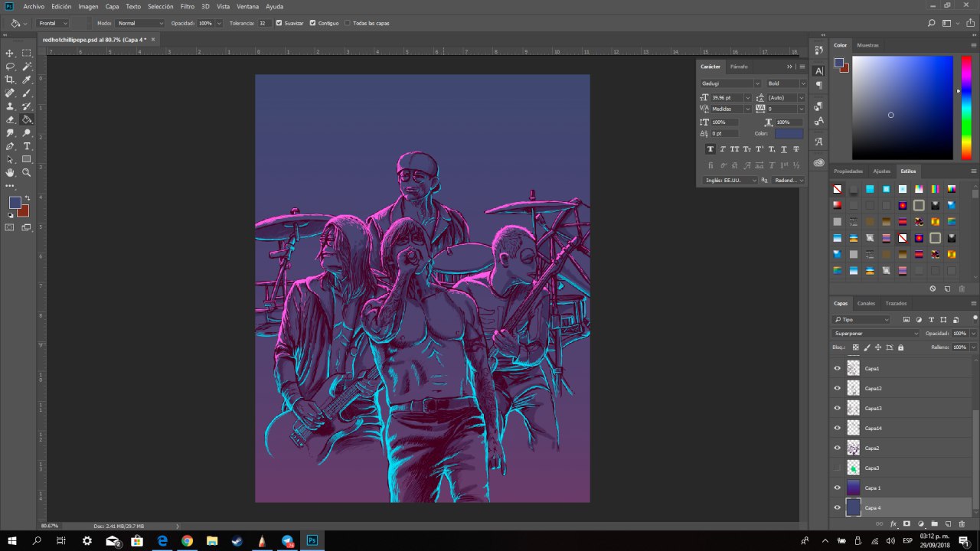Select the Crop tool
This screenshot has height=551, width=980.
tap(10, 80)
